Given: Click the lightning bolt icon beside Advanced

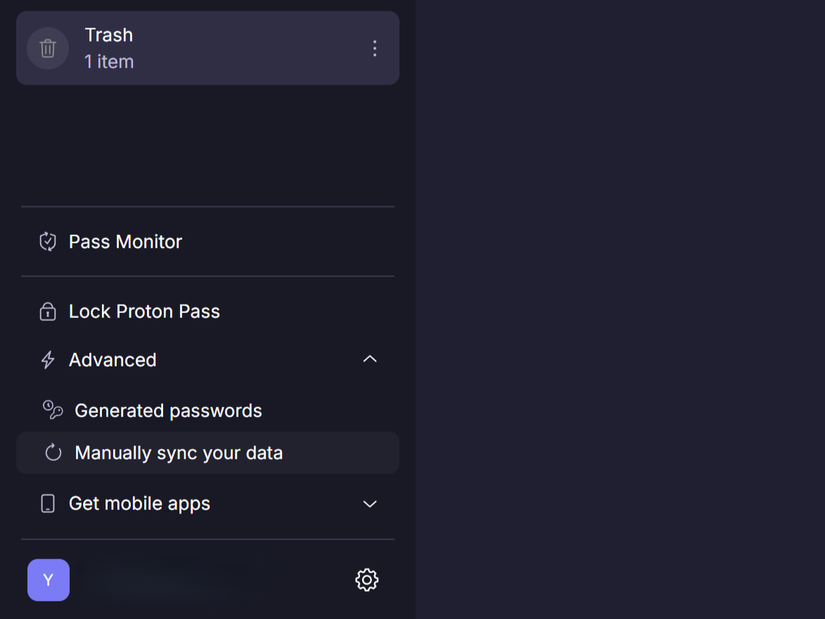Looking at the screenshot, I should 47,360.
